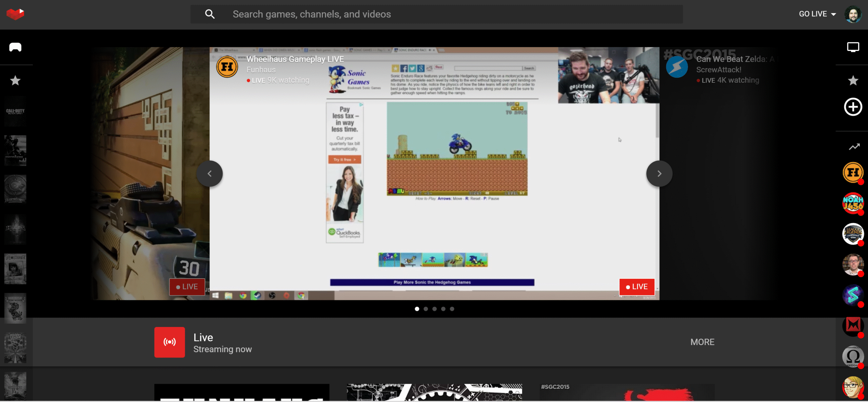
Task: Open the user profile avatar
Action: (x=853, y=14)
